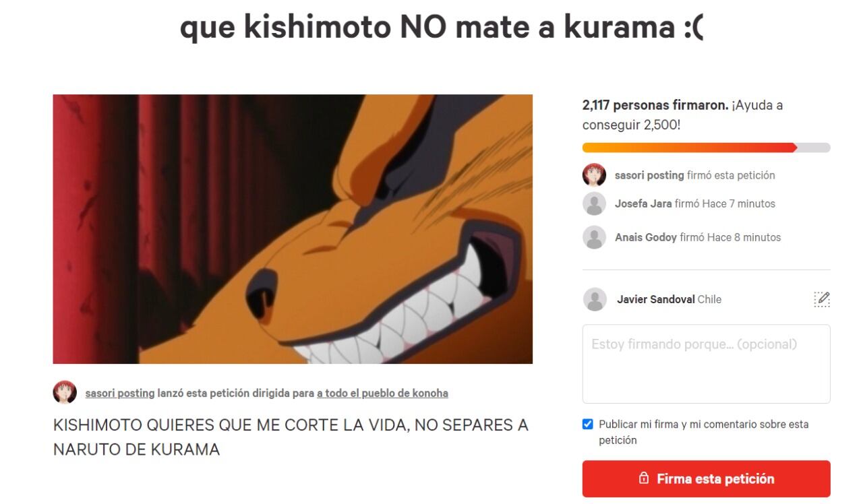Click the 'Estoy firmando porque' comment field
This screenshot has width=863, height=504.
(706, 364)
